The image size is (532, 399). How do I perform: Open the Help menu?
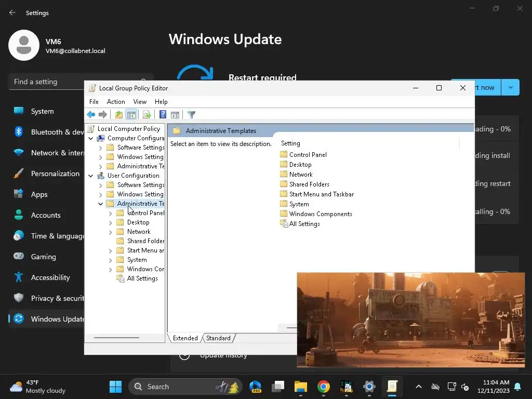[x=161, y=102]
